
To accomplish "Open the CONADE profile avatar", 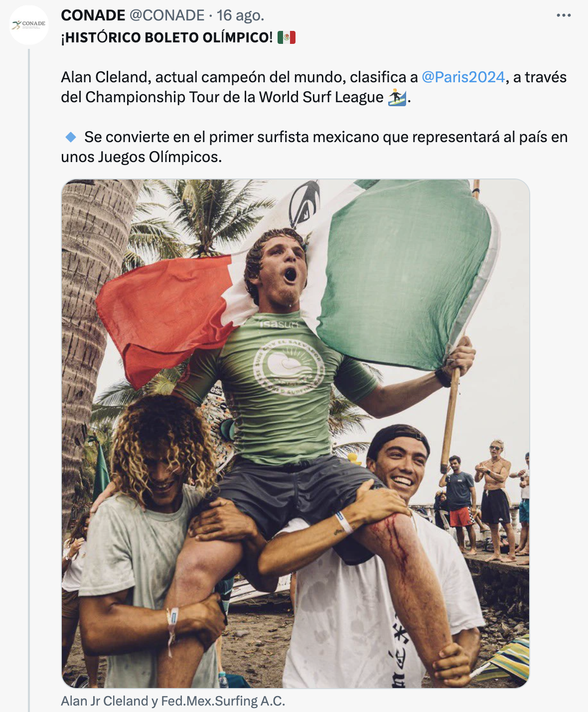I will 29,25.
